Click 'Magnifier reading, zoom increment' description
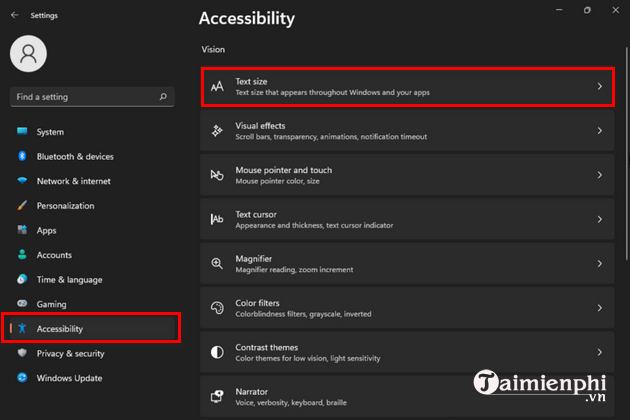The width and height of the screenshot is (630, 420). pos(294,270)
